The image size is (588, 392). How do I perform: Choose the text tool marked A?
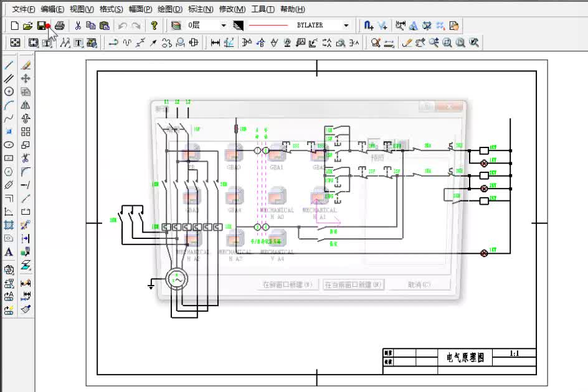9,252
